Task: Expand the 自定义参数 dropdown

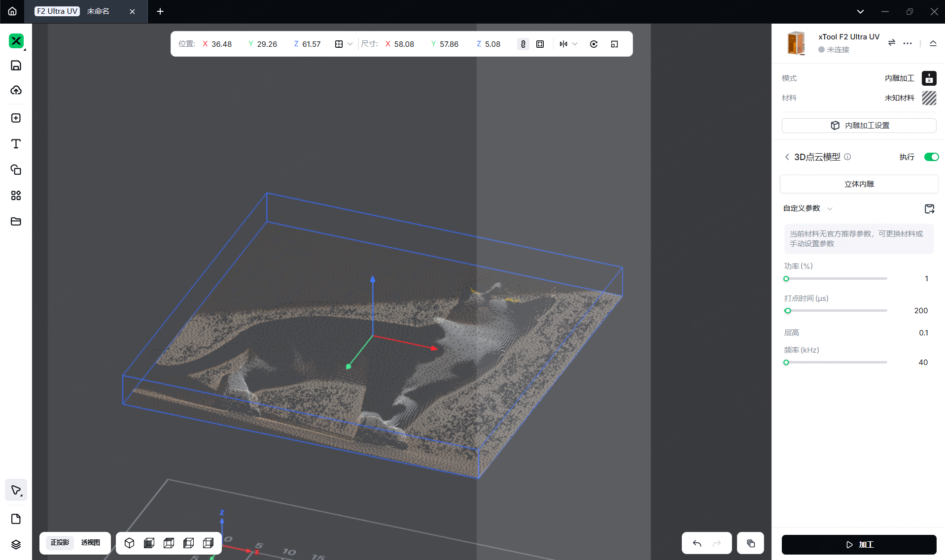Action: pyautogui.click(x=830, y=209)
